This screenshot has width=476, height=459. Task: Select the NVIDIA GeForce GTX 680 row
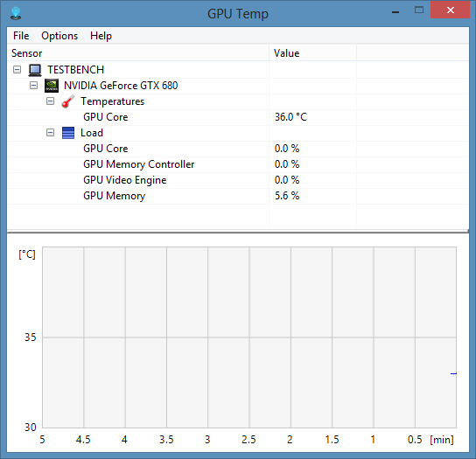point(121,86)
